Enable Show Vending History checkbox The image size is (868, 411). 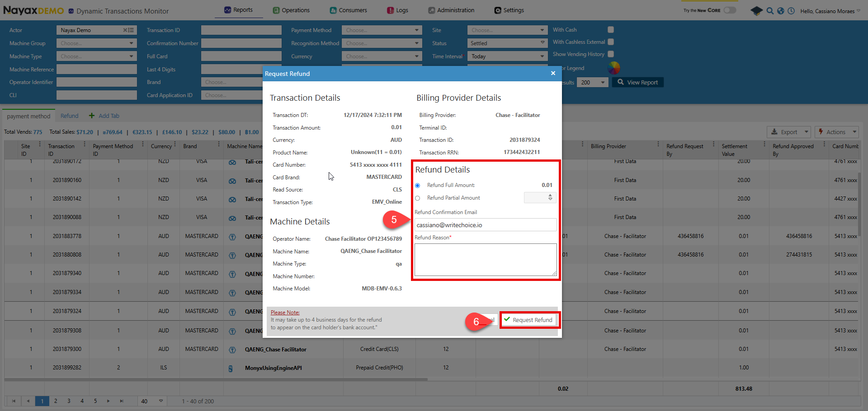click(x=611, y=54)
